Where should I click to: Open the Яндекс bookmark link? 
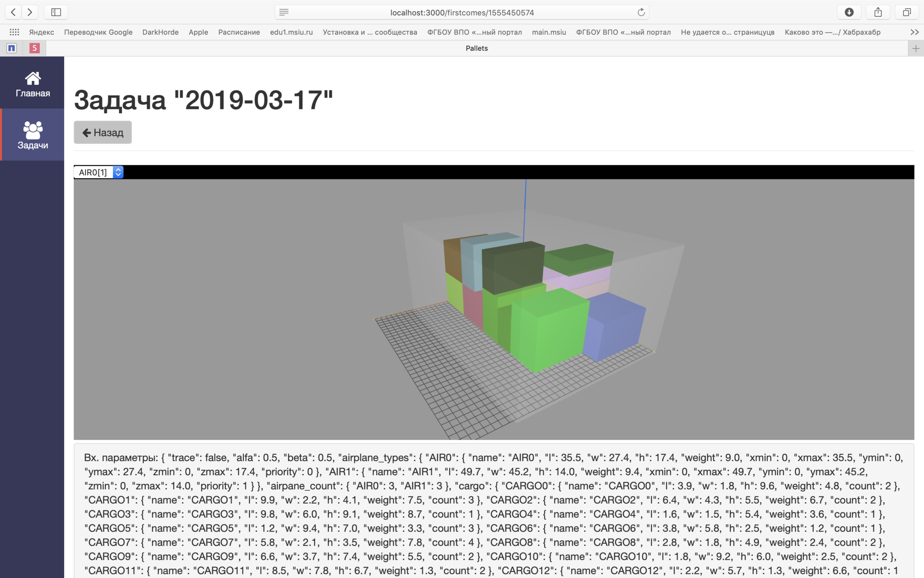pyautogui.click(x=41, y=32)
